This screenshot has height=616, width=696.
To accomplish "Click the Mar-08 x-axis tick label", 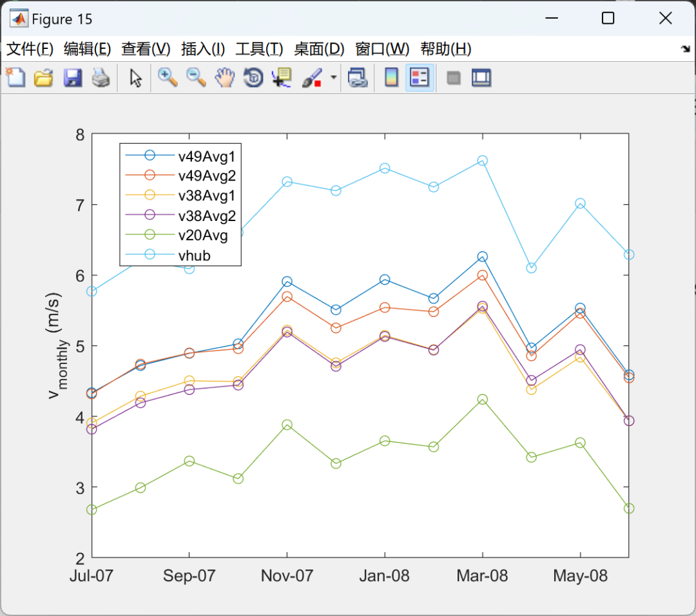I will [x=482, y=575].
